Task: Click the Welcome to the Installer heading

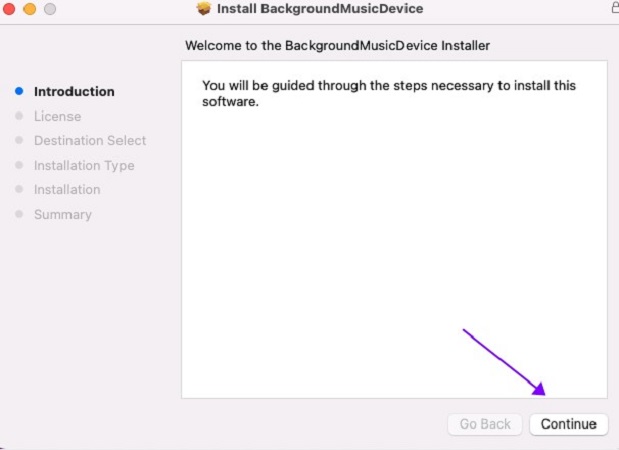Action: [338, 46]
